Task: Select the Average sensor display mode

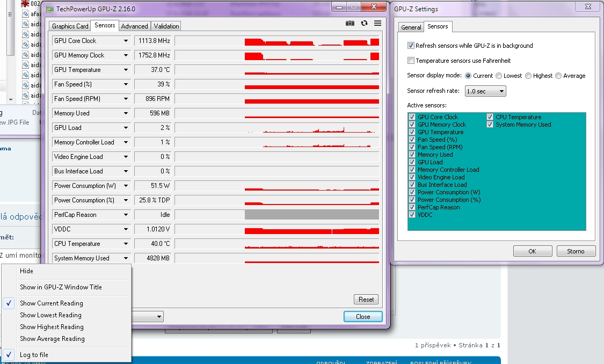Action: click(559, 76)
